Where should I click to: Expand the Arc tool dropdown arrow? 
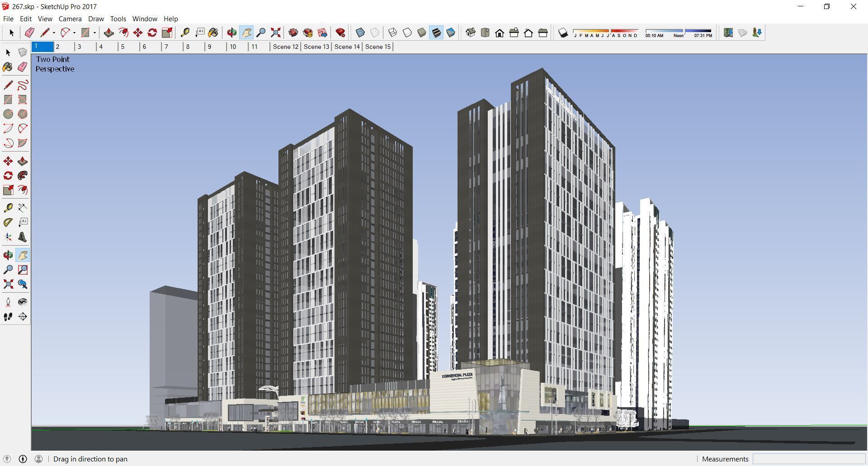click(74, 33)
